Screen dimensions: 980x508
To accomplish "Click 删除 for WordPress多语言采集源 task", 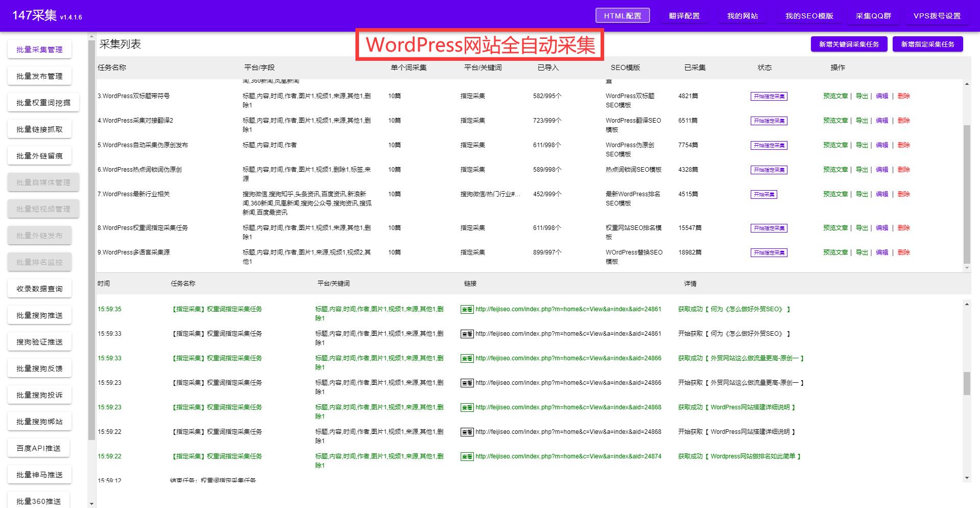I will click(x=903, y=252).
